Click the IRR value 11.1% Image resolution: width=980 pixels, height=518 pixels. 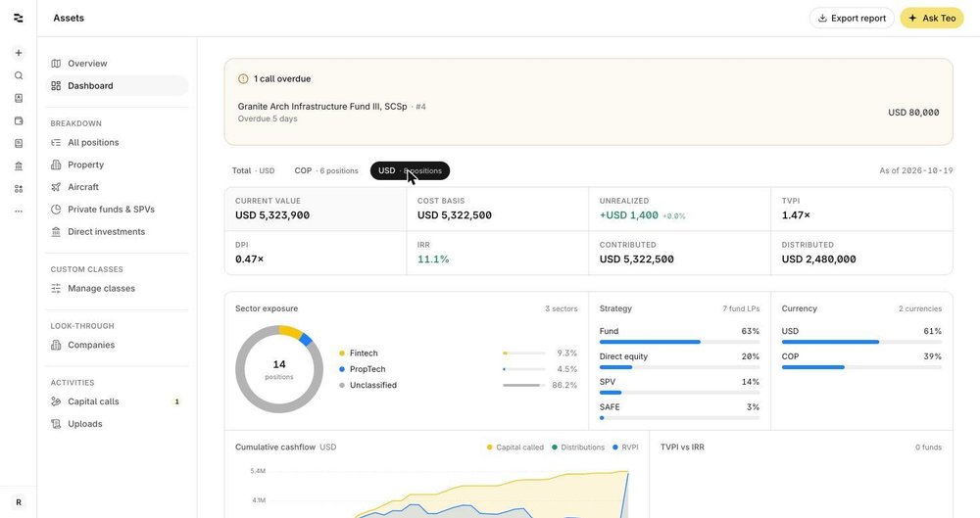pos(433,259)
